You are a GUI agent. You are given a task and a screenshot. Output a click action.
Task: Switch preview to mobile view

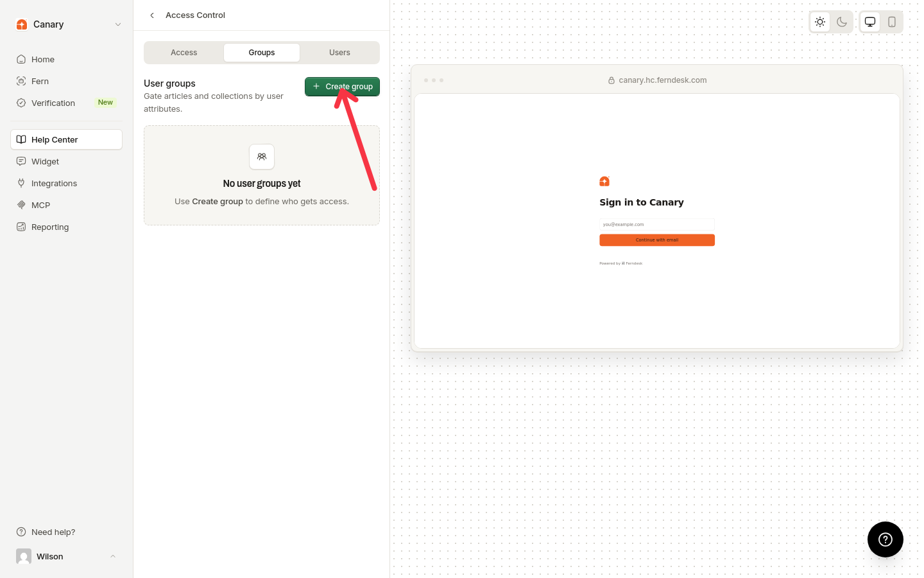click(x=892, y=22)
